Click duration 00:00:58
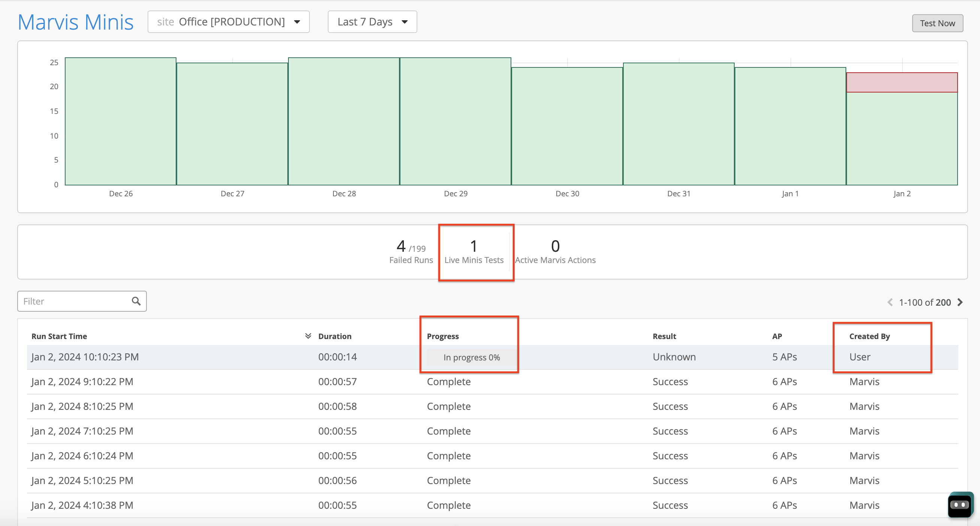The width and height of the screenshot is (980, 526). pos(338,406)
